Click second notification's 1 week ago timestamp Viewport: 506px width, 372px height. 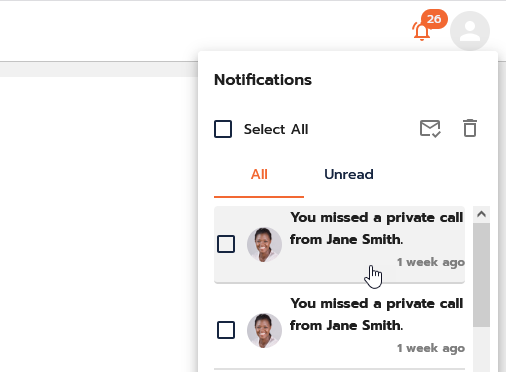[431, 348]
